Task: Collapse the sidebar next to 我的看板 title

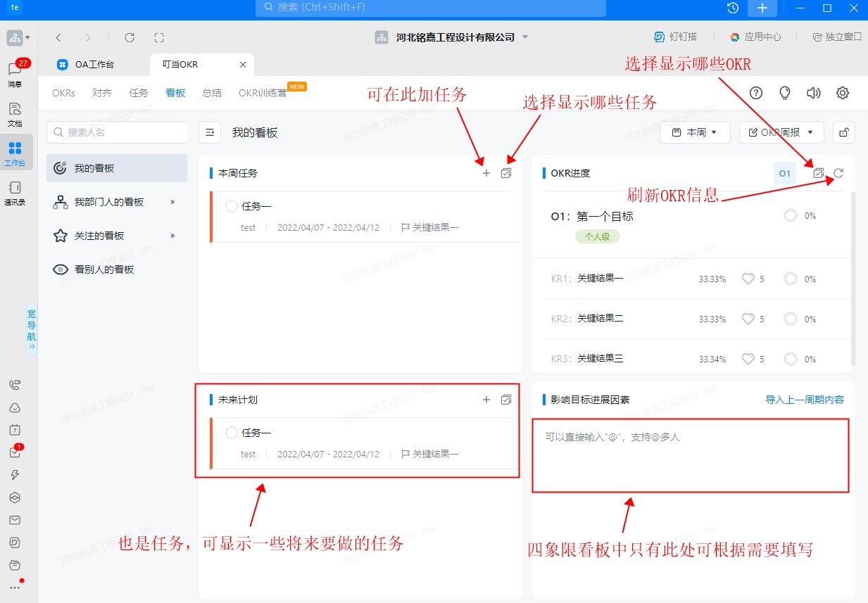Action: 210,132
